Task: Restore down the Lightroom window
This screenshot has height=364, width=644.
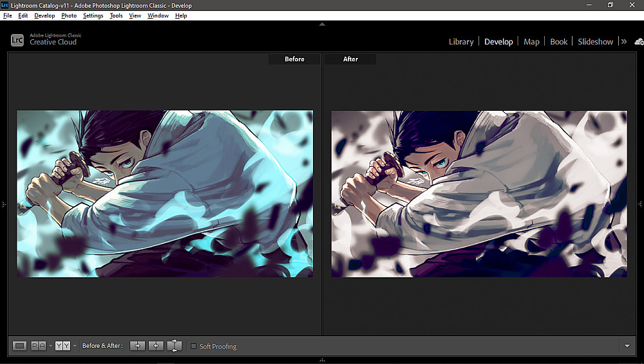Action: (611, 5)
